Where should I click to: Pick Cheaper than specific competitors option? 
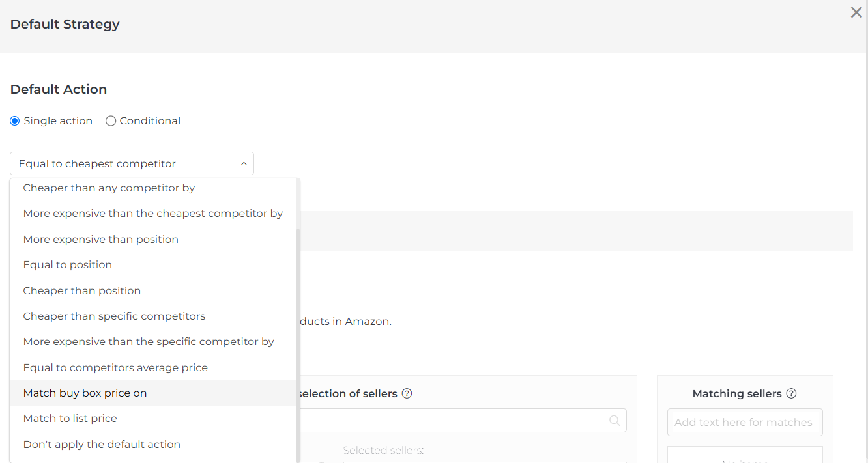(114, 316)
